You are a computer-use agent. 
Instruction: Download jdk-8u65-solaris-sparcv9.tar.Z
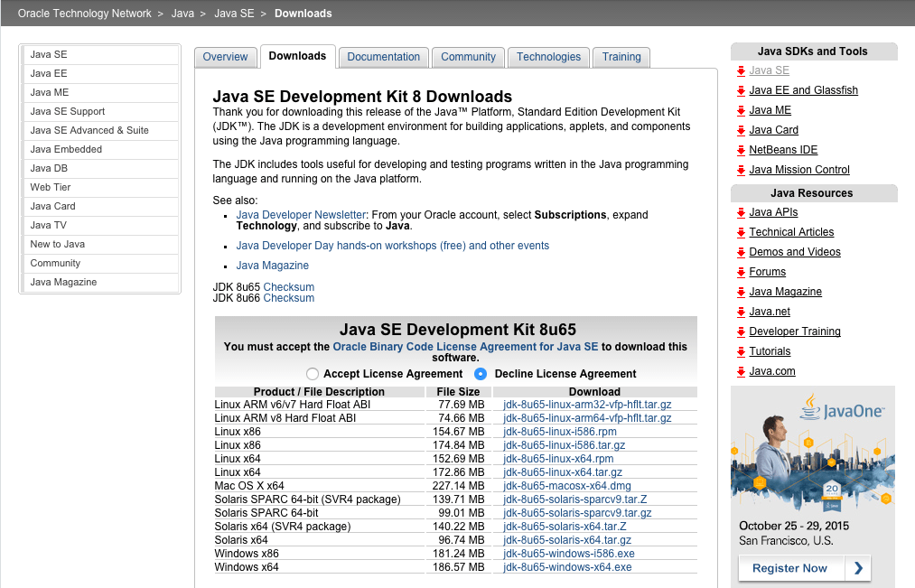(x=574, y=499)
